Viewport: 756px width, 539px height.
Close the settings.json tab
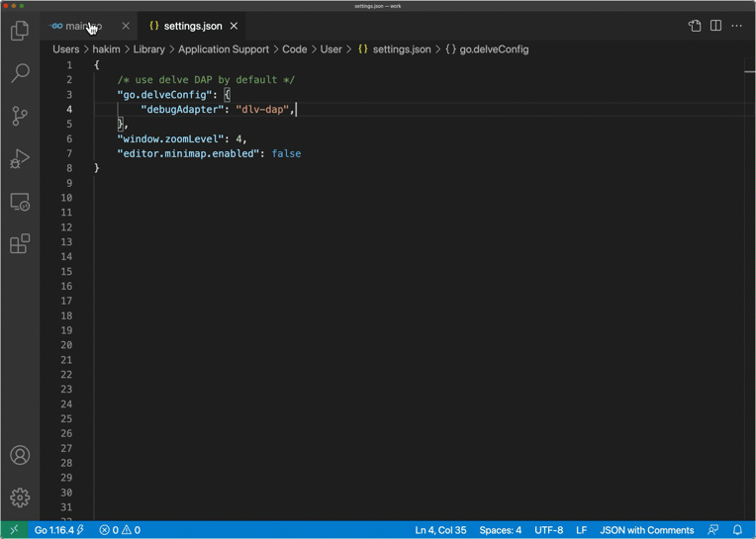click(x=234, y=26)
